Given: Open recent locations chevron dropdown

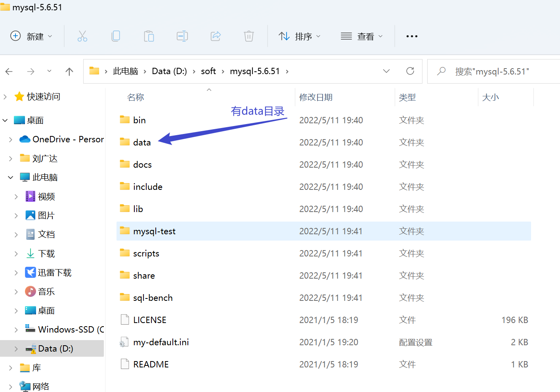Looking at the screenshot, I should tap(49, 71).
